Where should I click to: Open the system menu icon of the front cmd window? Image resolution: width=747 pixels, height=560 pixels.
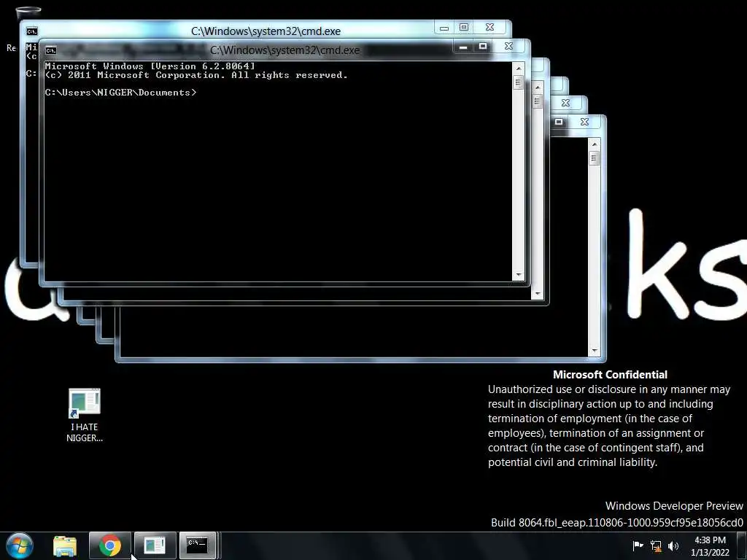(51, 50)
